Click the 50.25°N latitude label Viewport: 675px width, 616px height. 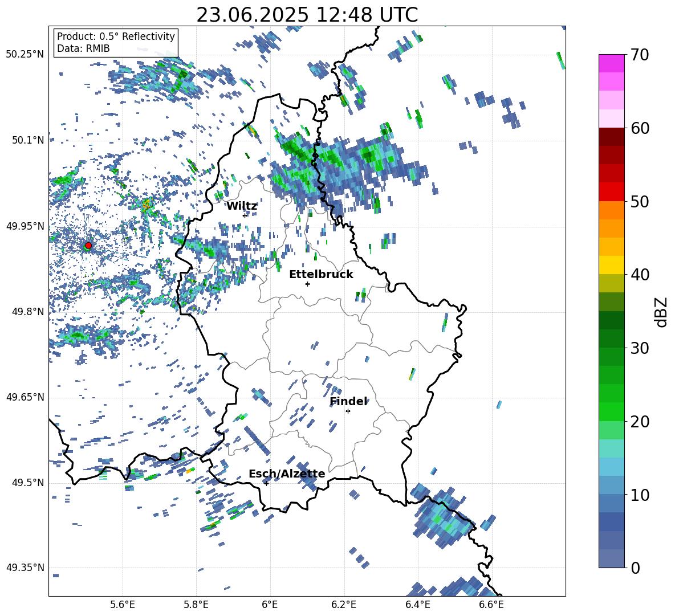pyautogui.click(x=25, y=55)
